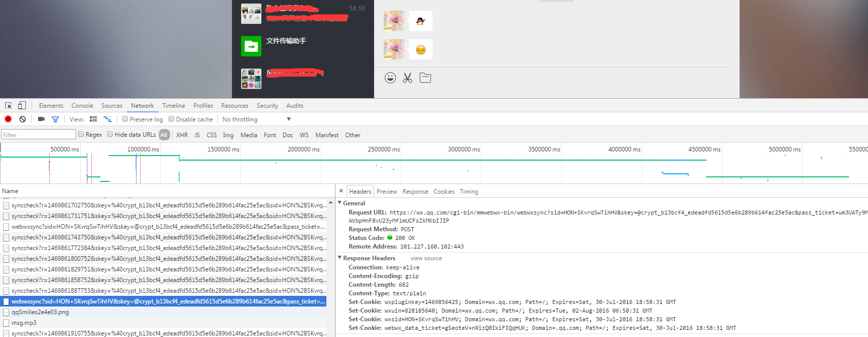
Task: Enable the Preserve log checkbox
Action: (125, 119)
